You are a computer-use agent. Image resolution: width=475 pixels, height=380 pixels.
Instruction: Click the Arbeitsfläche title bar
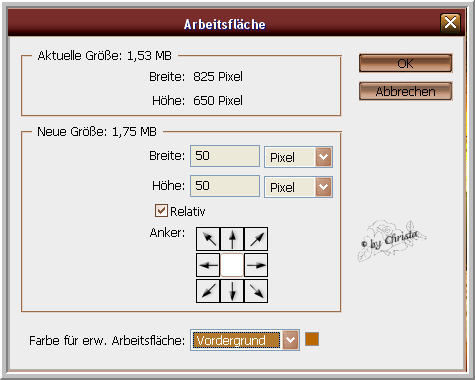[224, 24]
